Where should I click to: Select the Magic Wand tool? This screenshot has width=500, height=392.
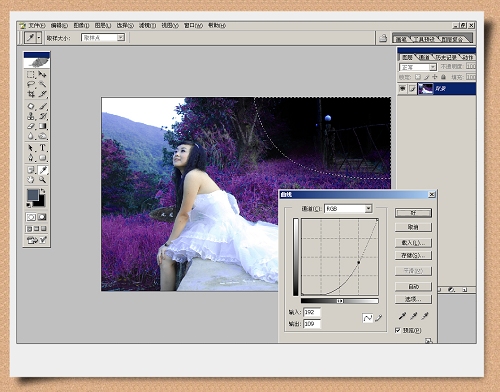tap(42, 84)
